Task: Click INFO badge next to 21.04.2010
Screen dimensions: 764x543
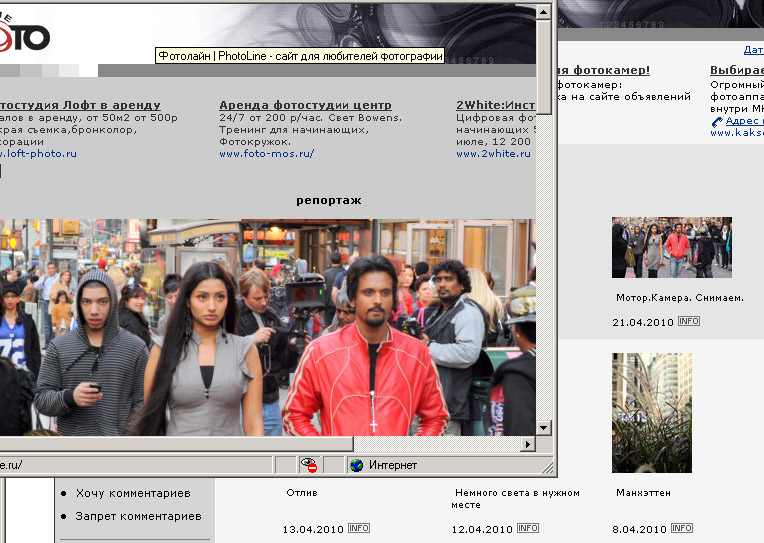Action: 688,321
